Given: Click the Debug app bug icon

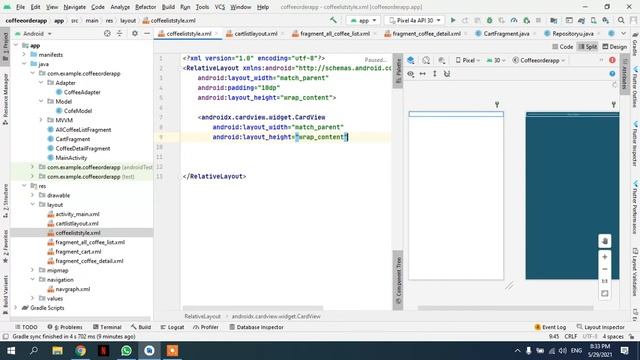Looking at the screenshot, I should click(x=489, y=20).
